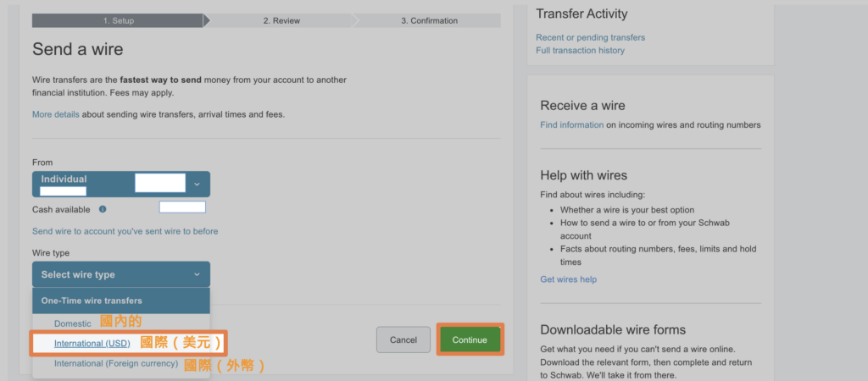Click the Cash available info icon

coord(103,209)
